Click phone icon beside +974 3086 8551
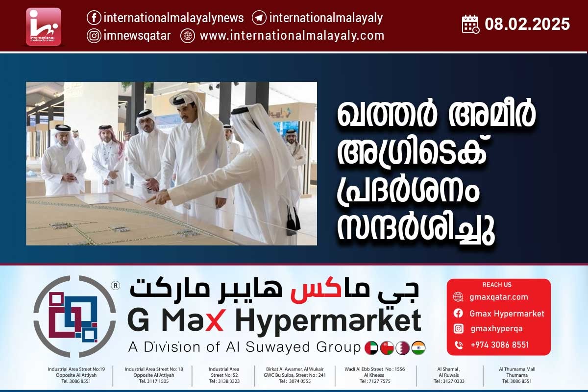The height and width of the screenshot is (392, 588). (458, 345)
